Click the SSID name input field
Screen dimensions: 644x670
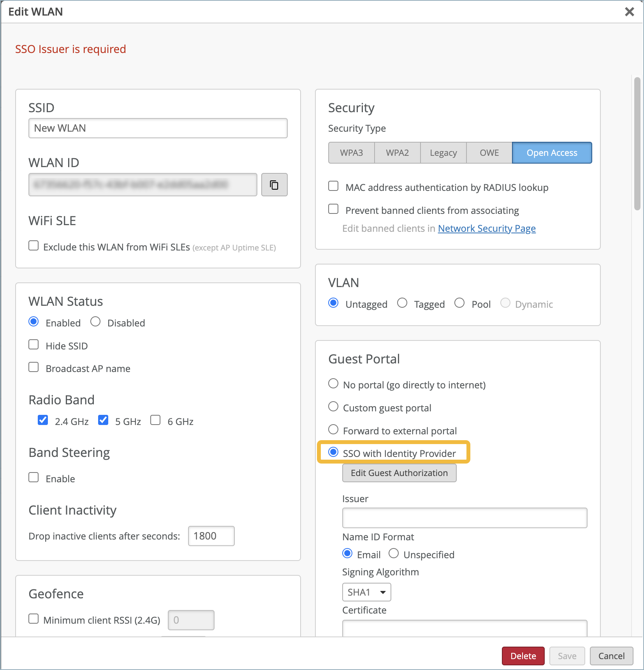coord(158,128)
